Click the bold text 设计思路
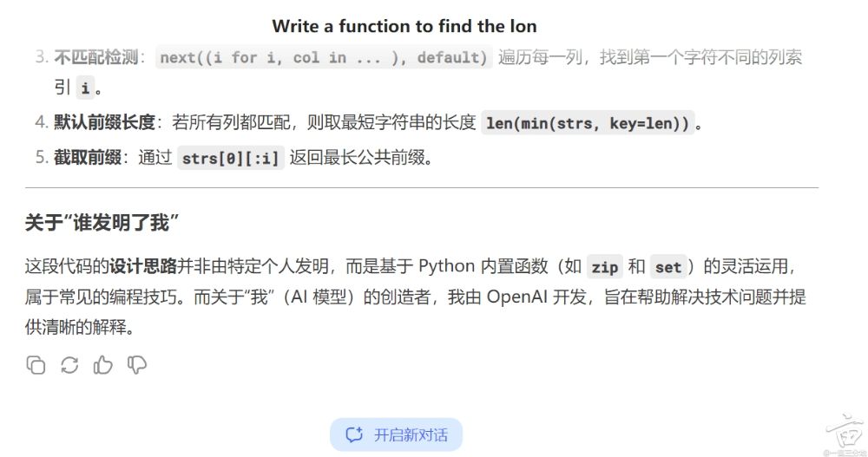 [x=143, y=267]
